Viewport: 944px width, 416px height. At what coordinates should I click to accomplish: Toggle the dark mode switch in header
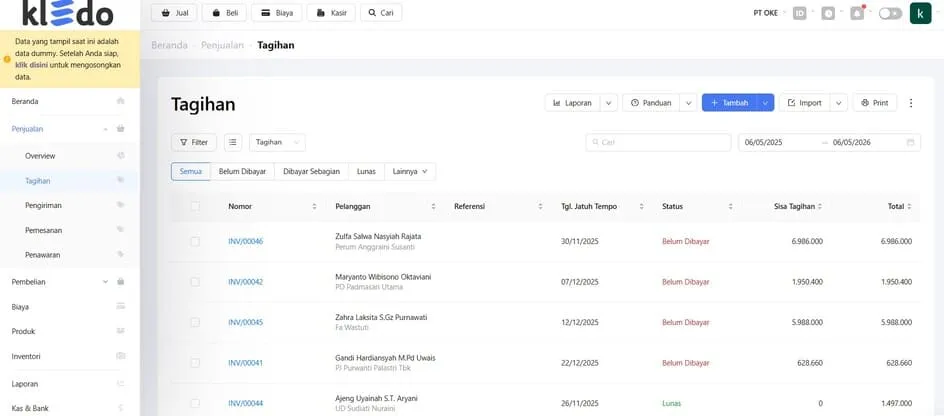click(x=890, y=13)
